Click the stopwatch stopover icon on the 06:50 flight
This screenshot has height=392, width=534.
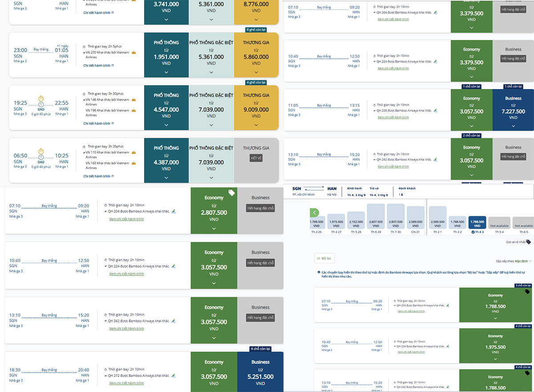41,152
